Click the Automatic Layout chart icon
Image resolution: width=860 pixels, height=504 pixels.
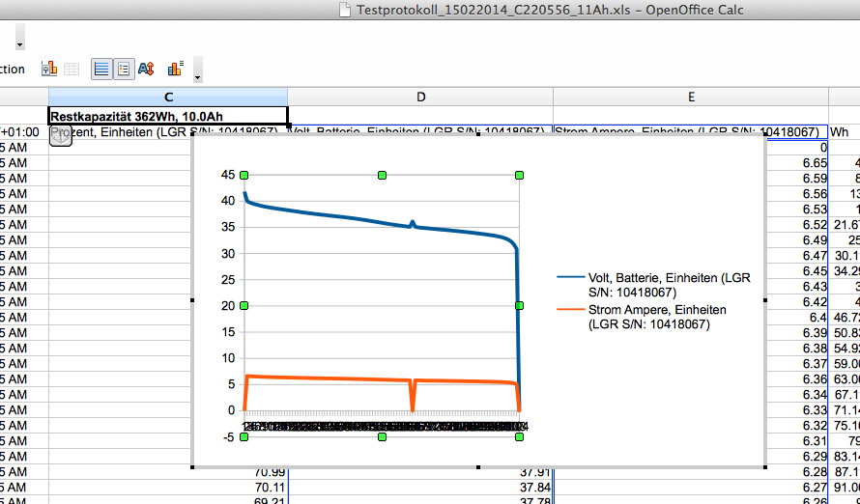[175, 69]
